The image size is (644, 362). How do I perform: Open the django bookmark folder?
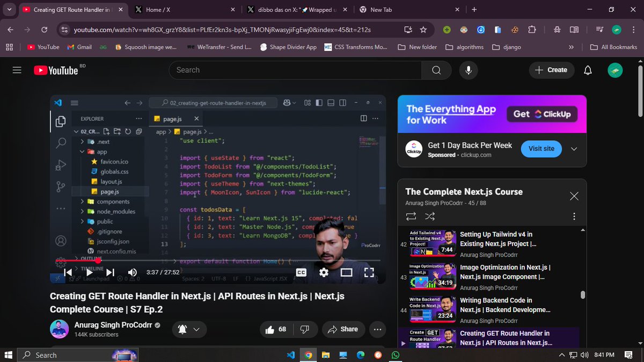(507, 47)
